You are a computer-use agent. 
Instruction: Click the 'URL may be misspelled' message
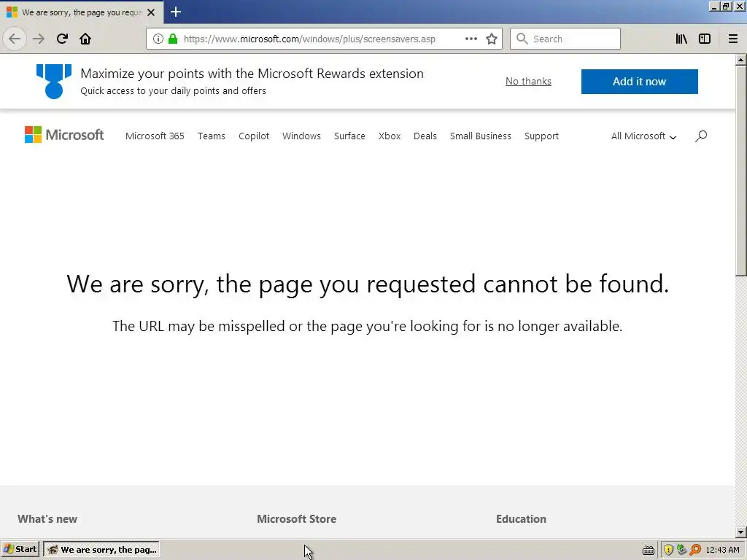(368, 326)
